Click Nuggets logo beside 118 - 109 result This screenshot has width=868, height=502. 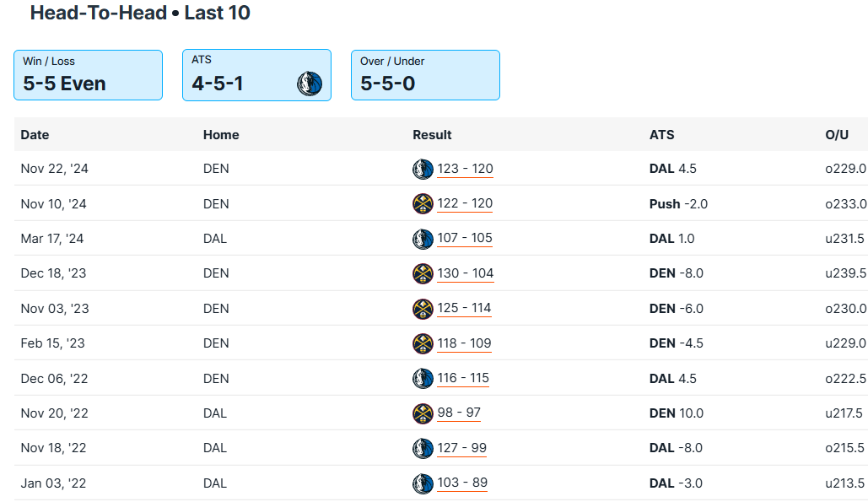[x=423, y=343]
